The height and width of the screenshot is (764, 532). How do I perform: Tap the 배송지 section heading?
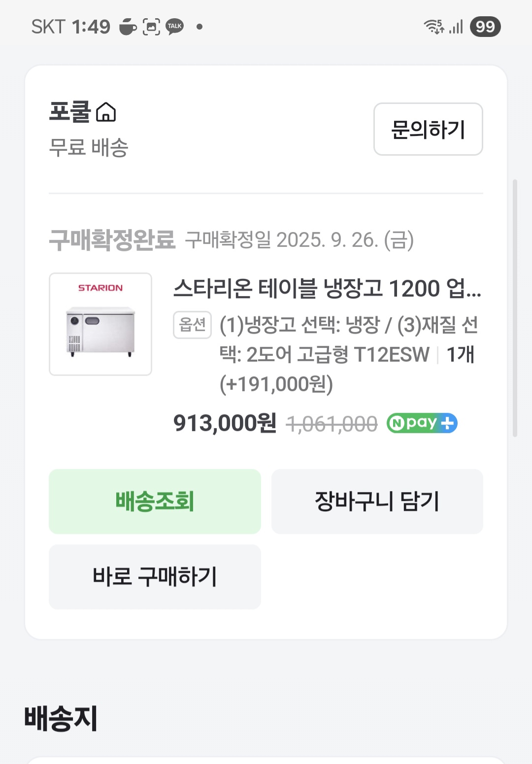61,718
